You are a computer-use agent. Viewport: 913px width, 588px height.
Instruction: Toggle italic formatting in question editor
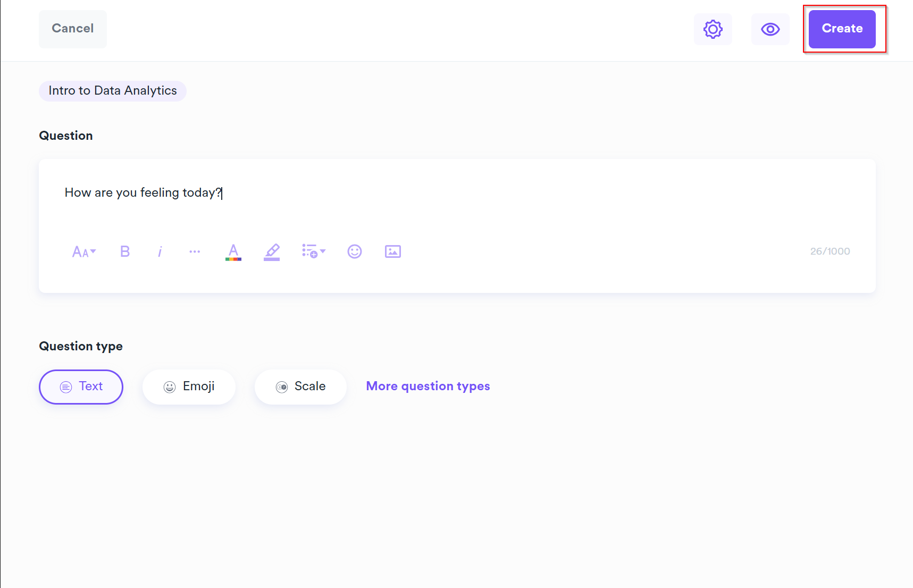[160, 251]
